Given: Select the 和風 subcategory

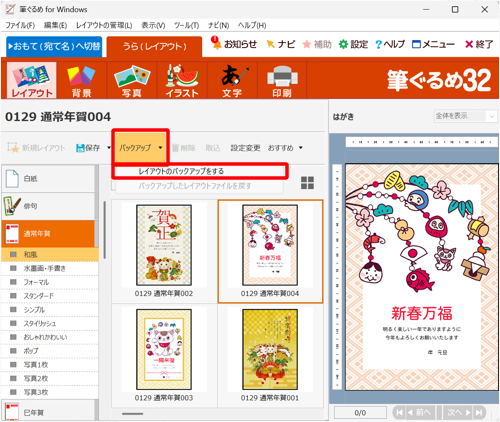Looking at the screenshot, I should 50,254.
